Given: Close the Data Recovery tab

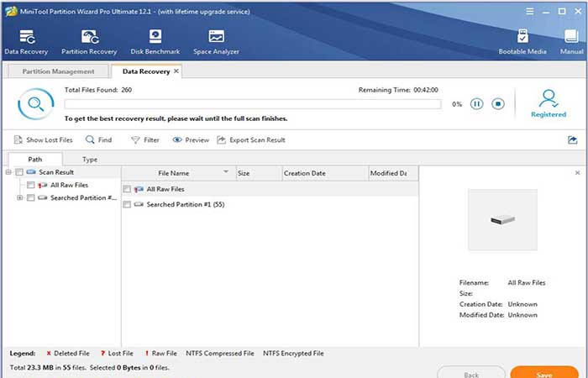Looking at the screenshot, I should click(176, 71).
